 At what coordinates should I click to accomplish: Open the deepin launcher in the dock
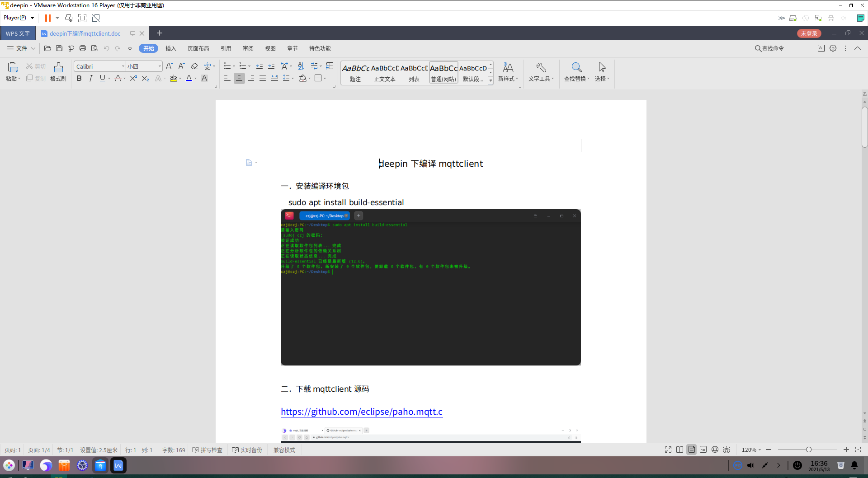point(9,465)
